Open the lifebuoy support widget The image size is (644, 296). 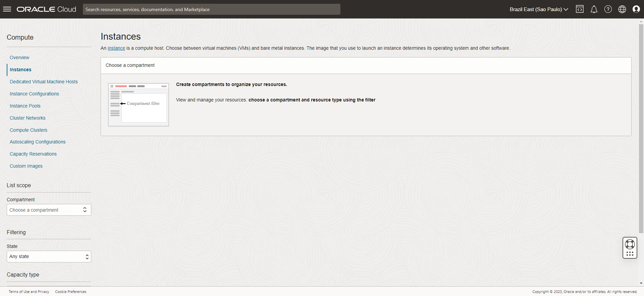click(x=630, y=248)
